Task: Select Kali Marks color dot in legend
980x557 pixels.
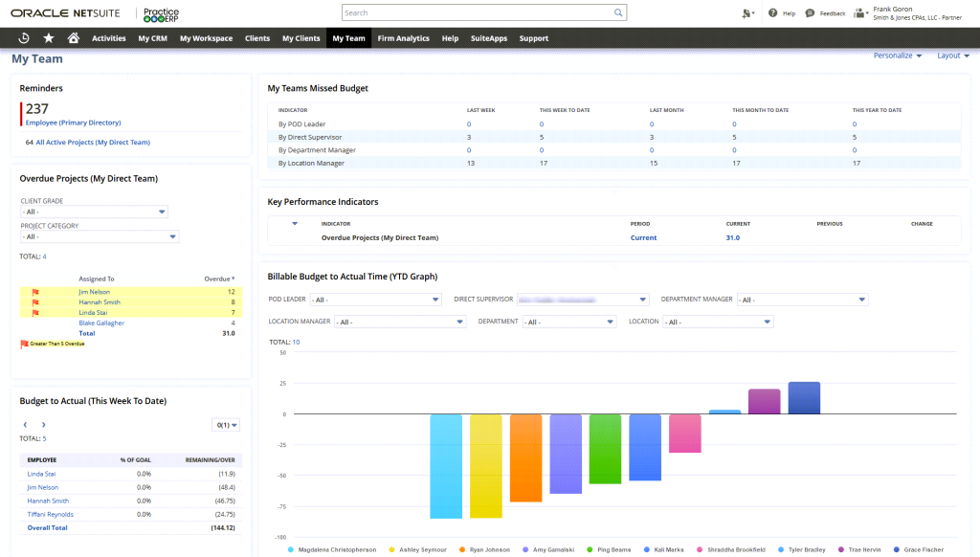Action: pos(648,548)
